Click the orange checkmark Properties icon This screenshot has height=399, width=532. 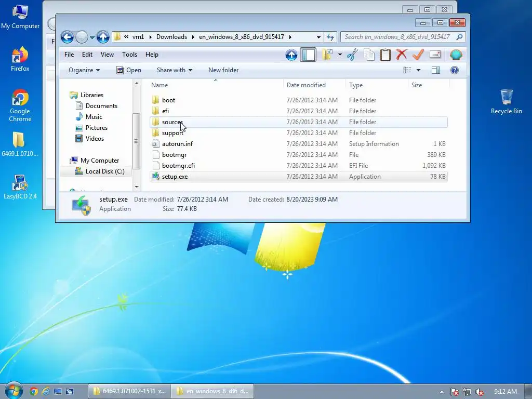click(x=418, y=55)
